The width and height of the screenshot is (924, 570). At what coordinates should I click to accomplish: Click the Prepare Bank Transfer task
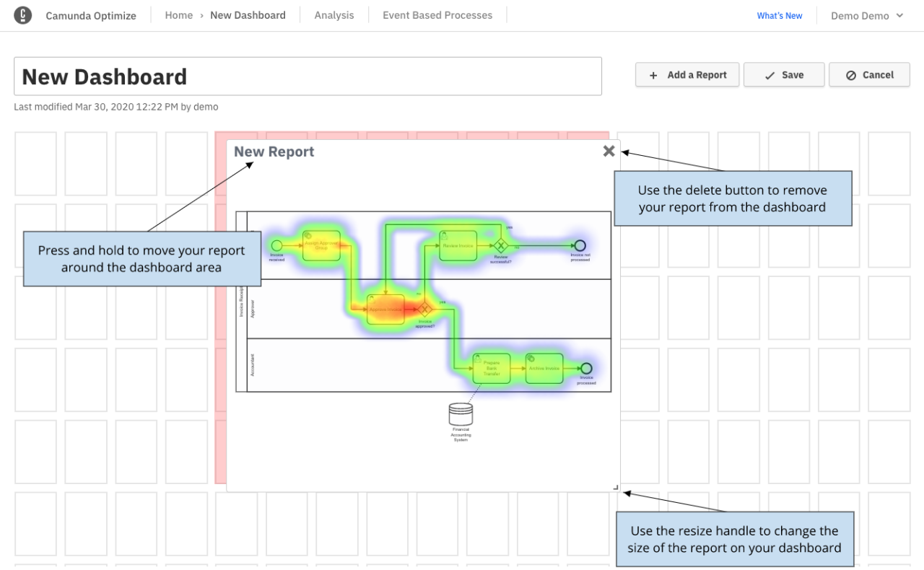pyautogui.click(x=492, y=368)
